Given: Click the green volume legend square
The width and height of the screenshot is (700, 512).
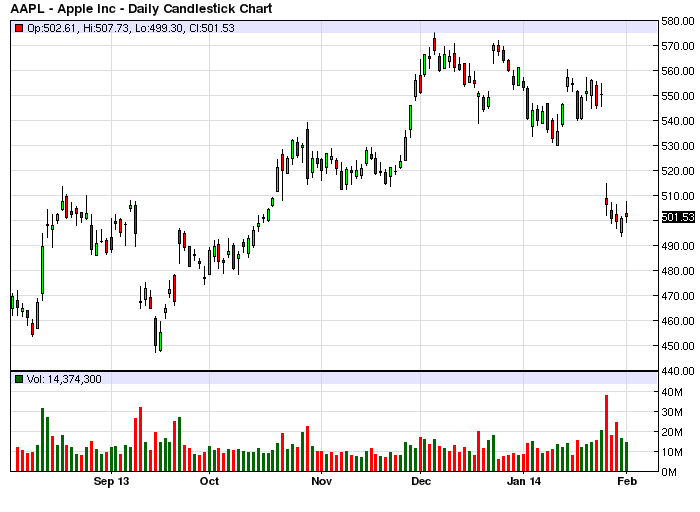Looking at the screenshot, I should click(19, 379).
